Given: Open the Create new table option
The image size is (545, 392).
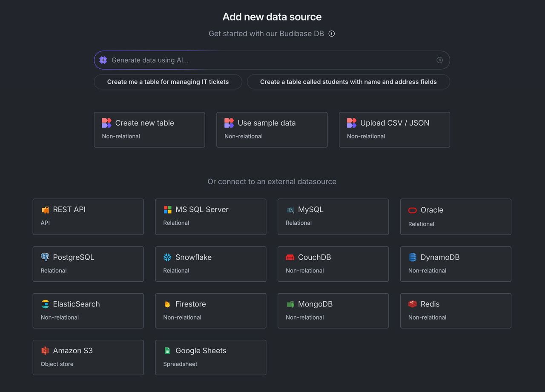Looking at the screenshot, I should (x=149, y=129).
